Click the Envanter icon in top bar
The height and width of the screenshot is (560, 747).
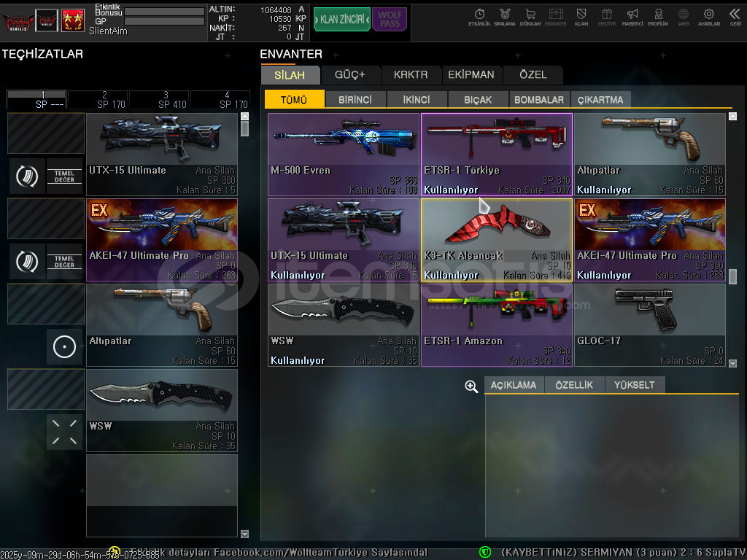click(555, 17)
